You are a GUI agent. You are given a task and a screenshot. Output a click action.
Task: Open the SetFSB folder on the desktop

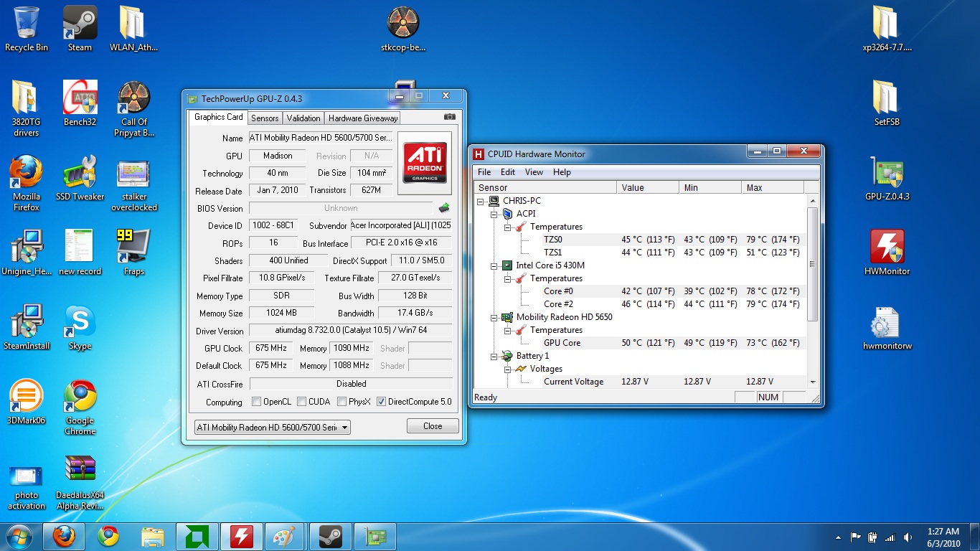[887, 103]
